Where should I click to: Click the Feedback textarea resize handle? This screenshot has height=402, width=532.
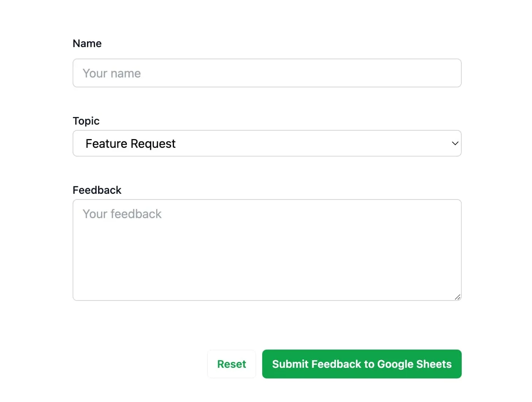point(458,297)
